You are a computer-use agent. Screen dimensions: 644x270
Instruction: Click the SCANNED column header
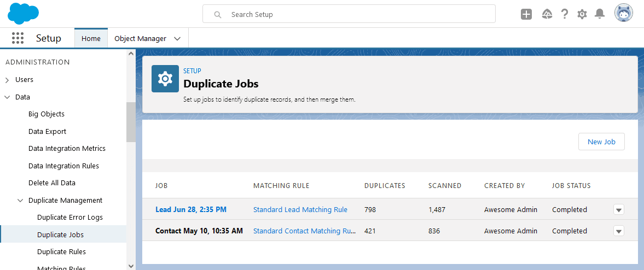[445, 185]
